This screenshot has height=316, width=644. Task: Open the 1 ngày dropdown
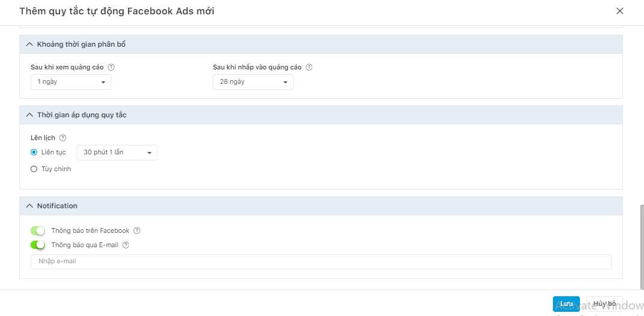tap(71, 81)
